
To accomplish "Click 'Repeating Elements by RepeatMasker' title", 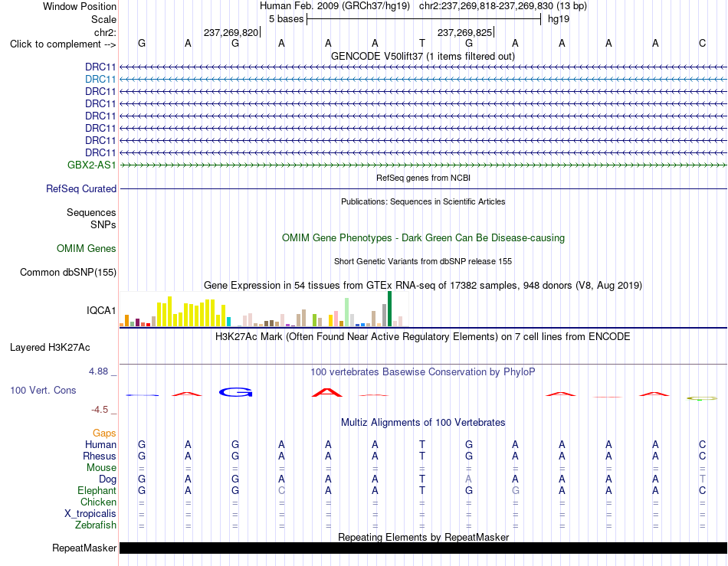I will pos(424,537).
